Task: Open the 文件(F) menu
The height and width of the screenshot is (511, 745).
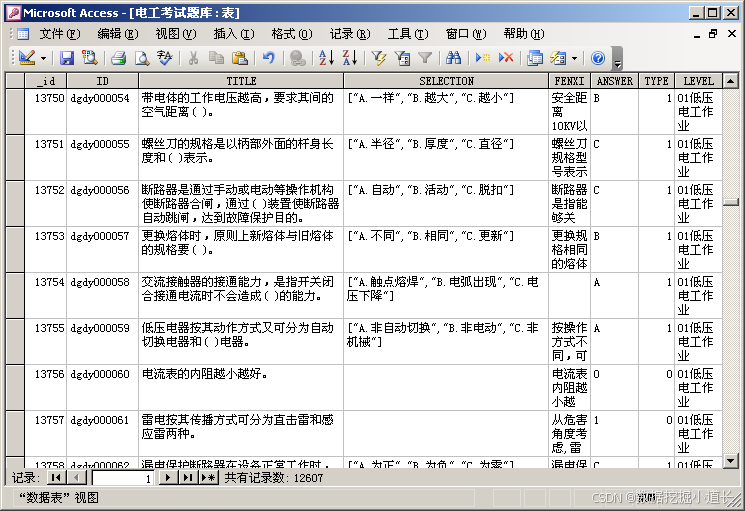Action: (60, 34)
